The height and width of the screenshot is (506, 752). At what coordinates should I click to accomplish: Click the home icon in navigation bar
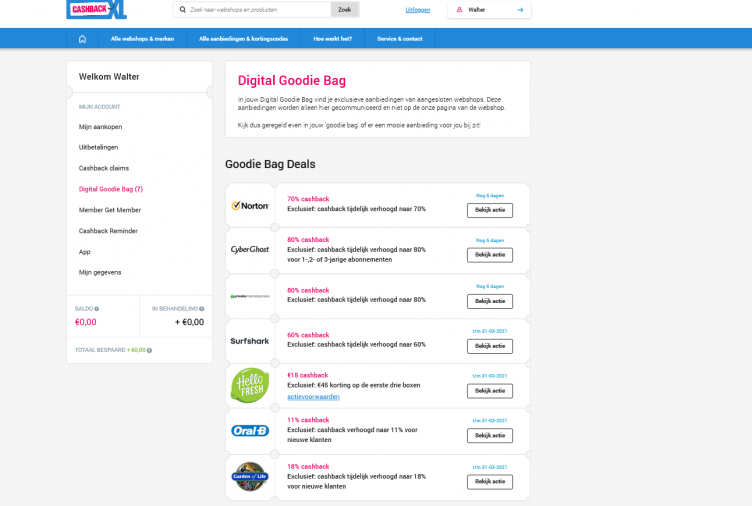pyautogui.click(x=82, y=39)
